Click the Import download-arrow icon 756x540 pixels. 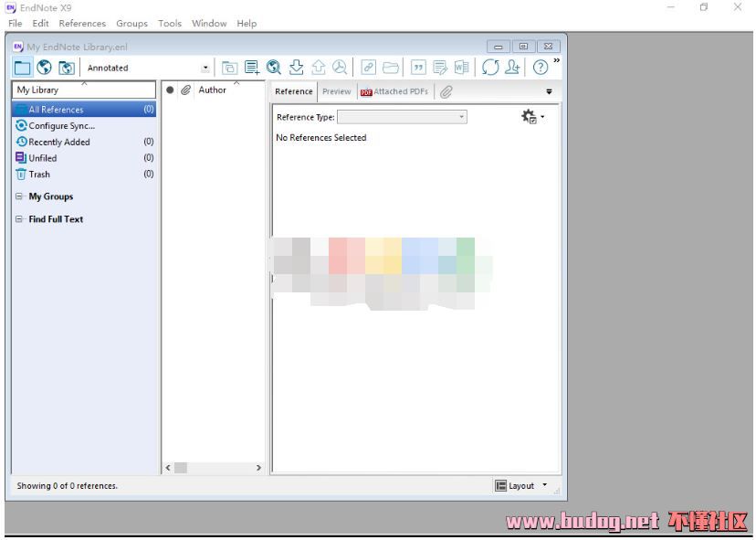(297, 68)
